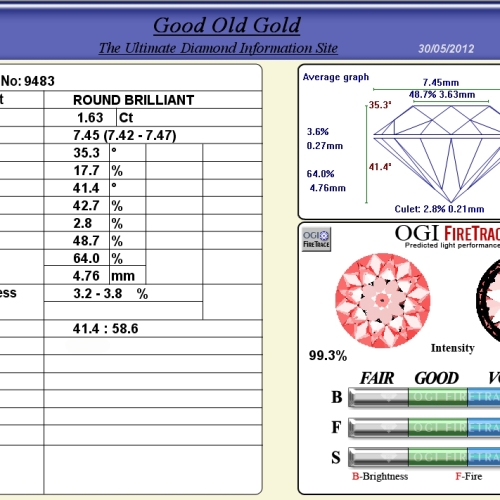Click the 0.27mm girdle label on graph
Image resolution: width=500 pixels, height=500 pixels.
coord(325,146)
